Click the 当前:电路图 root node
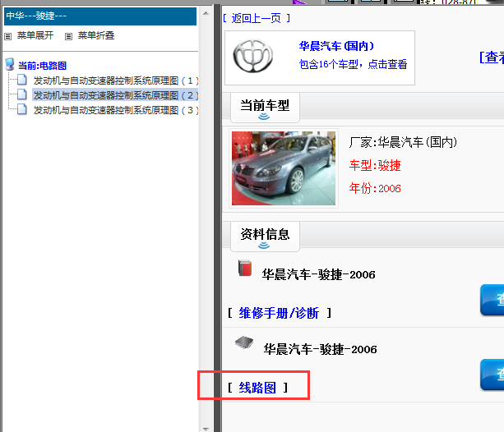 (x=42, y=66)
